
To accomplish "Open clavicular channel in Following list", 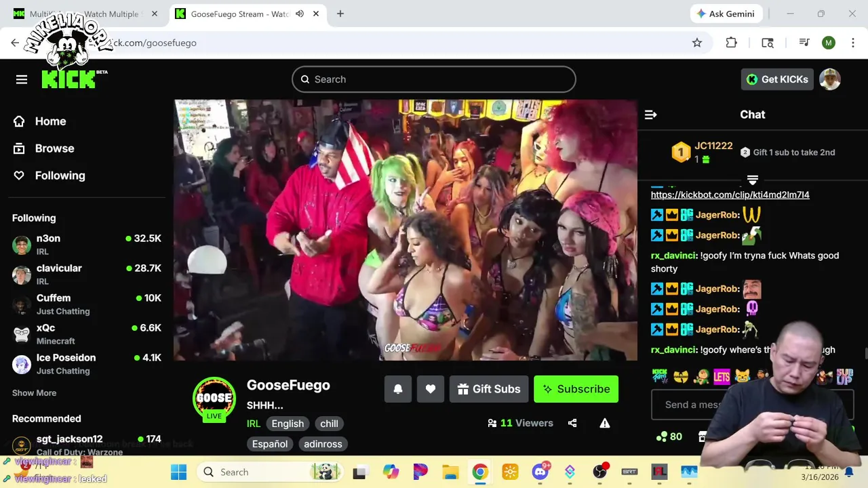I will [87, 274].
